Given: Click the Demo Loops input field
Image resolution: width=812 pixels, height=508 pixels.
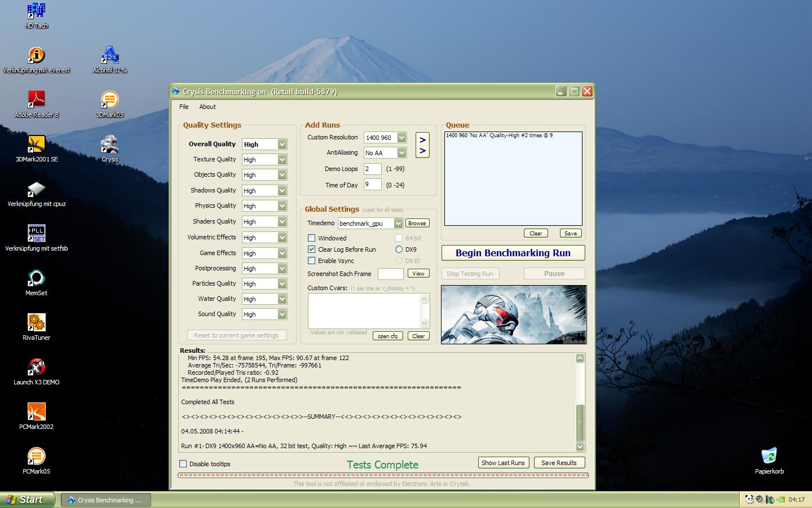Looking at the screenshot, I should point(372,169).
